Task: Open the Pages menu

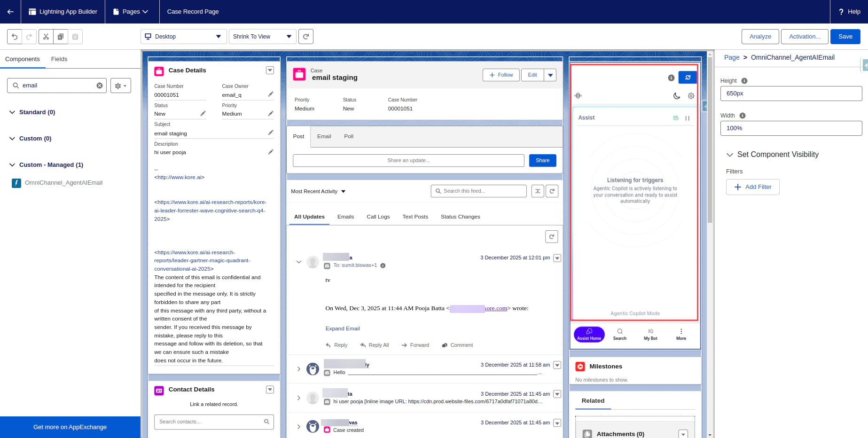Action: pos(131,12)
